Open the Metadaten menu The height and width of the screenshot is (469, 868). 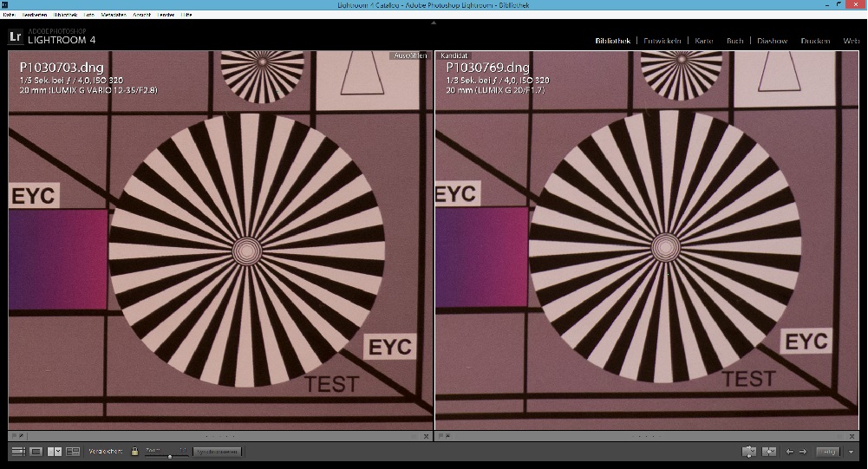114,15
